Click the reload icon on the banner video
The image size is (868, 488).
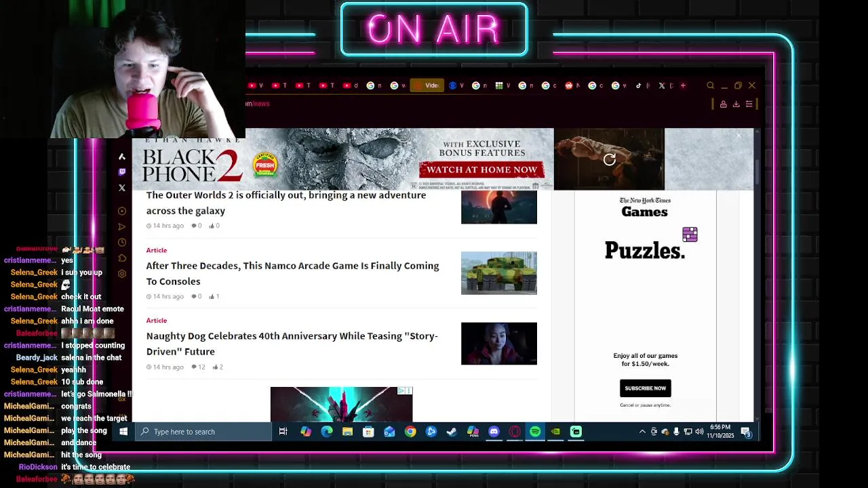coord(609,159)
